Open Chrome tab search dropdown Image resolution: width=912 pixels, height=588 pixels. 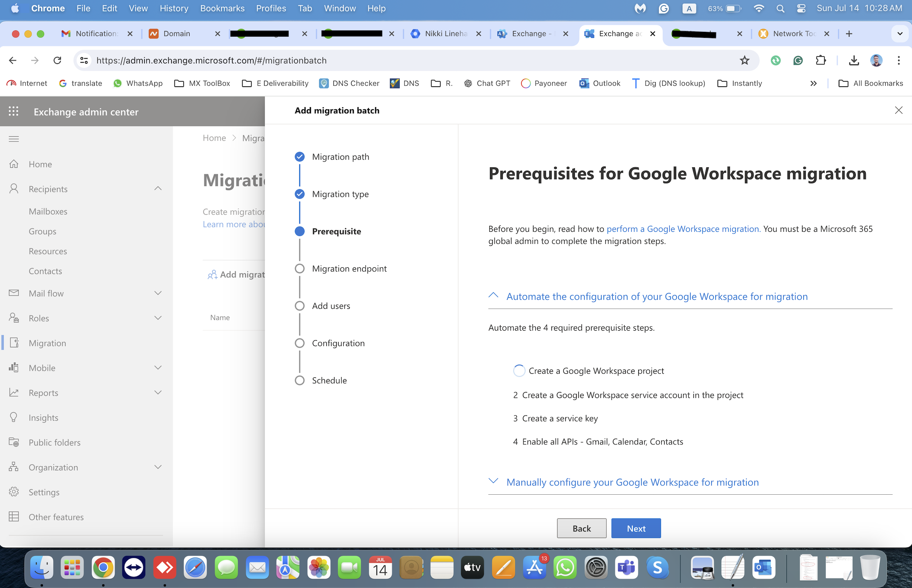coord(899,34)
